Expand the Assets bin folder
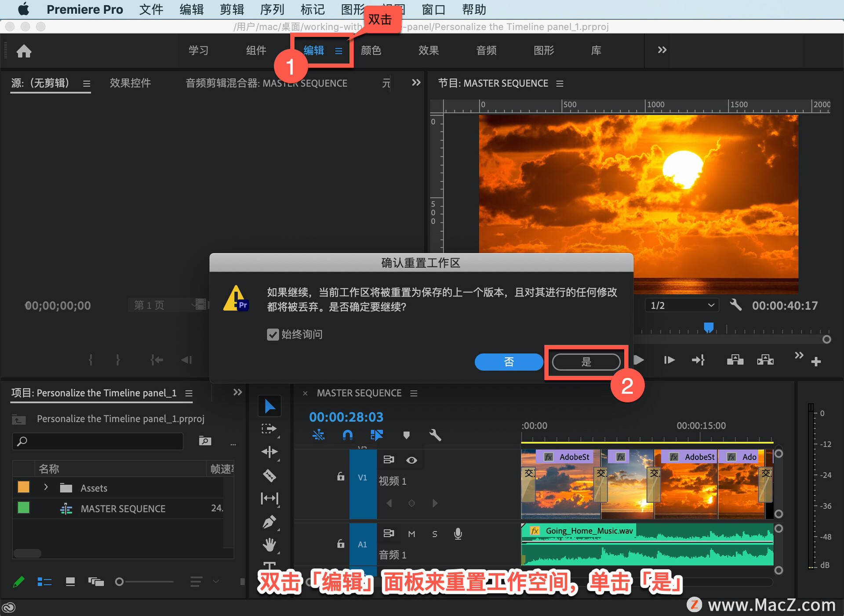844x616 pixels. [x=46, y=487]
